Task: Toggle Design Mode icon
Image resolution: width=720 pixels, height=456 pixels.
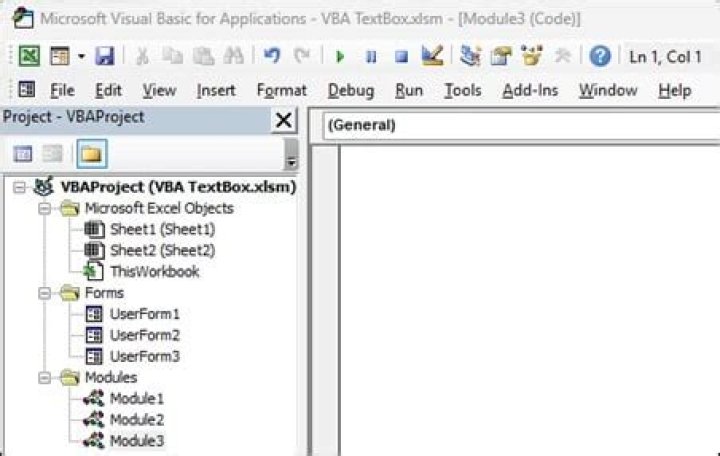Action: (x=432, y=56)
